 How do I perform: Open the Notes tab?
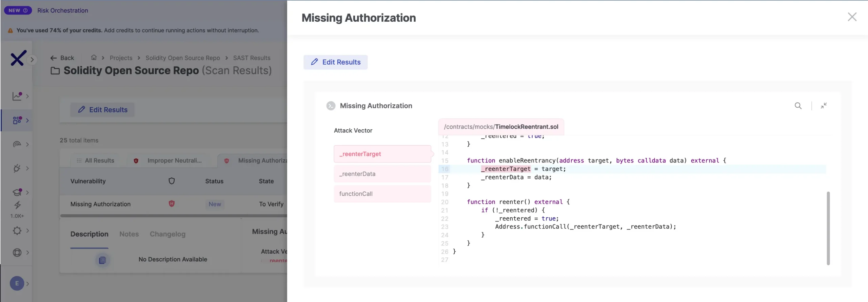(x=129, y=234)
